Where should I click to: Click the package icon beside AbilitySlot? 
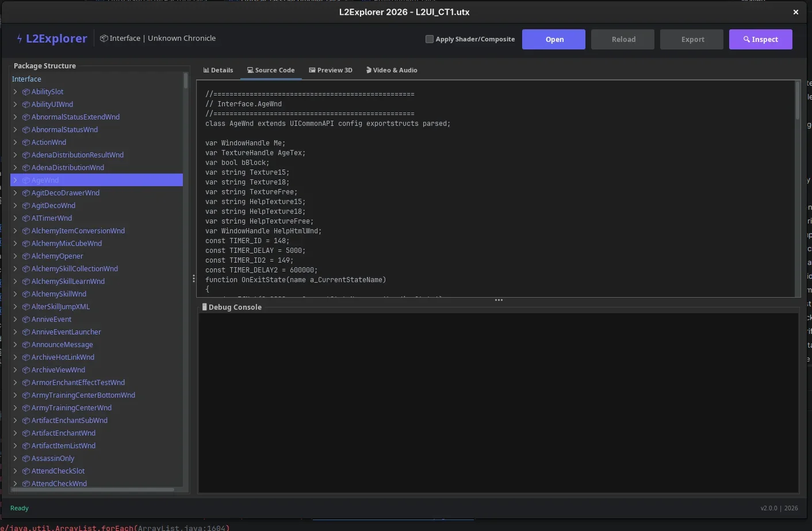[26, 92]
